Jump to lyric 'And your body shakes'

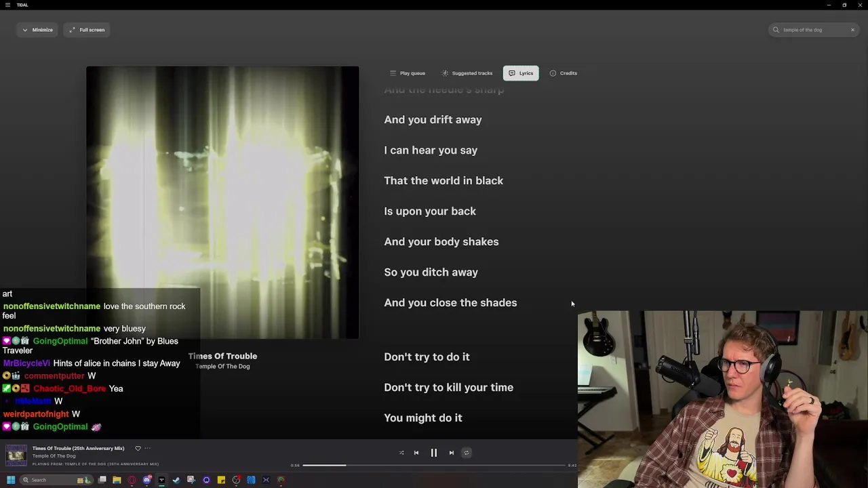point(441,242)
